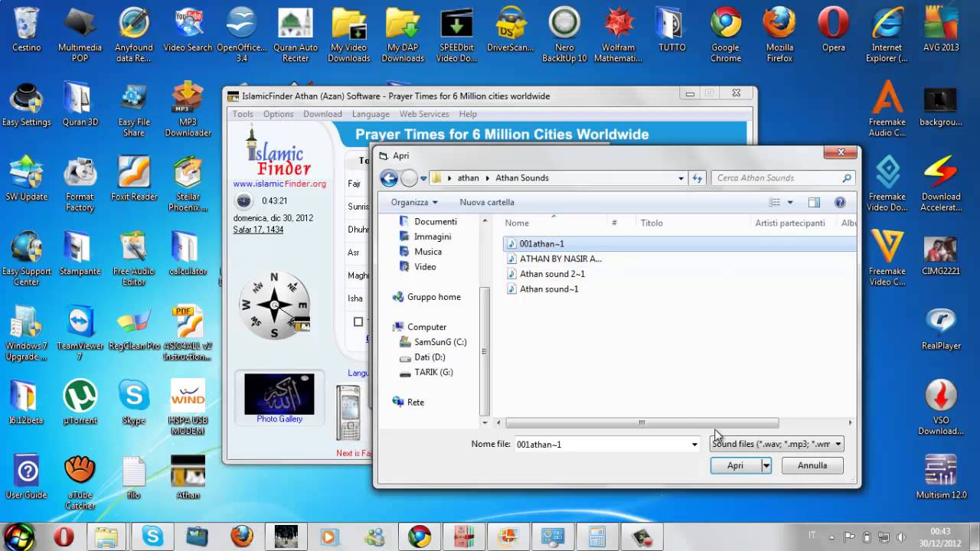Open Language menu in Athan window

point(371,114)
